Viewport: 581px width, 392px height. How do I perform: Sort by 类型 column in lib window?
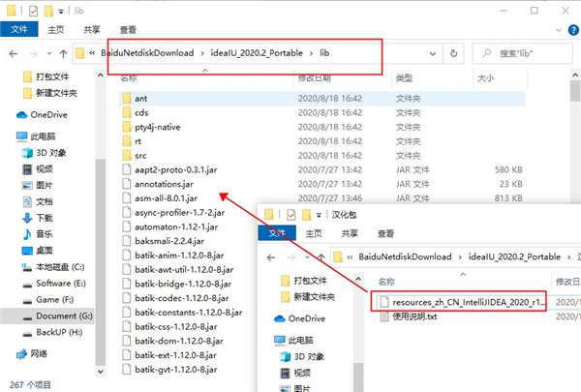(x=404, y=77)
